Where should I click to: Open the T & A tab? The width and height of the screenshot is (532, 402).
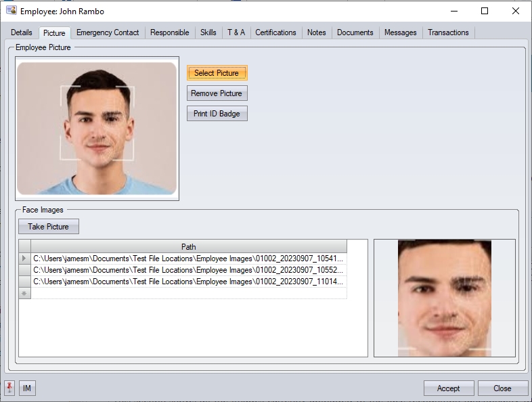[x=236, y=32]
